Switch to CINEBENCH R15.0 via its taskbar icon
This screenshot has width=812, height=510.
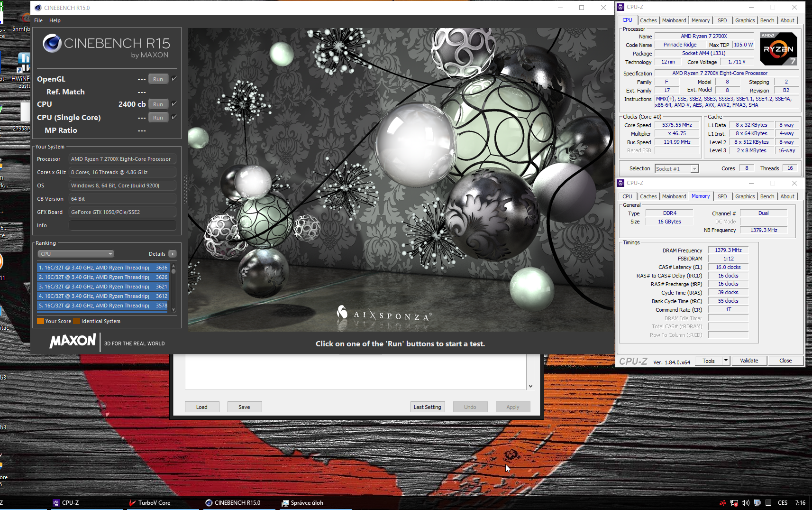209,503
